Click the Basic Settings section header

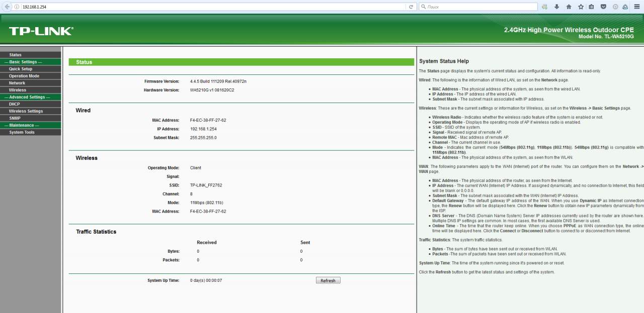pyautogui.click(x=31, y=62)
